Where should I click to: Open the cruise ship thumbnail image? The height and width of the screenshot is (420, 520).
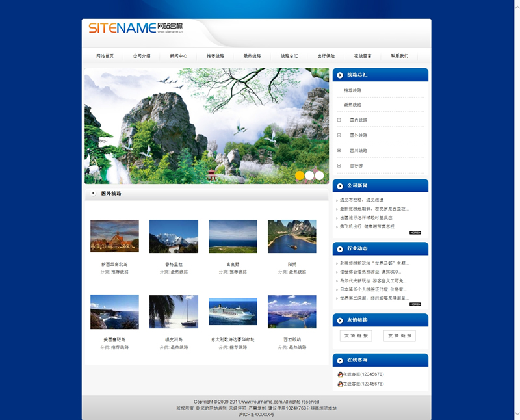click(x=233, y=311)
